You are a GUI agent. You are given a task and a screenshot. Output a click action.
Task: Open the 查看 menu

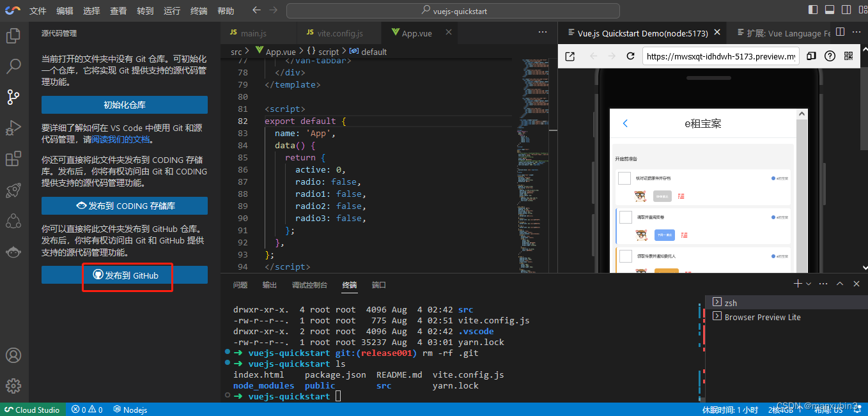coord(118,11)
